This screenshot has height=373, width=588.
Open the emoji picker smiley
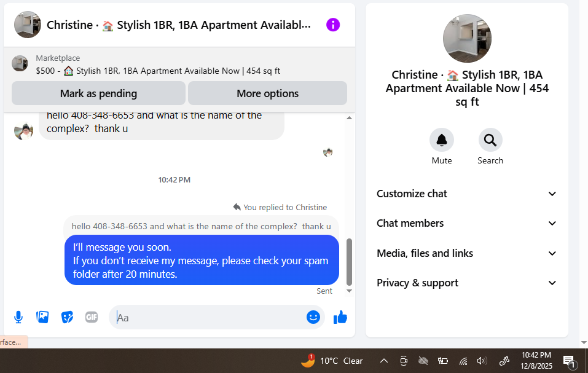coord(313,317)
